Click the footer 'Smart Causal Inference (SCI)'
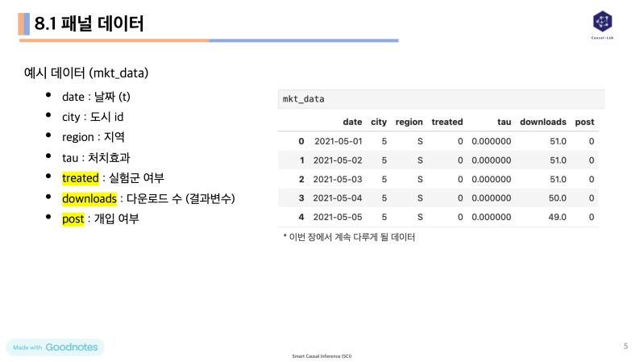 click(x=322, y=356)
